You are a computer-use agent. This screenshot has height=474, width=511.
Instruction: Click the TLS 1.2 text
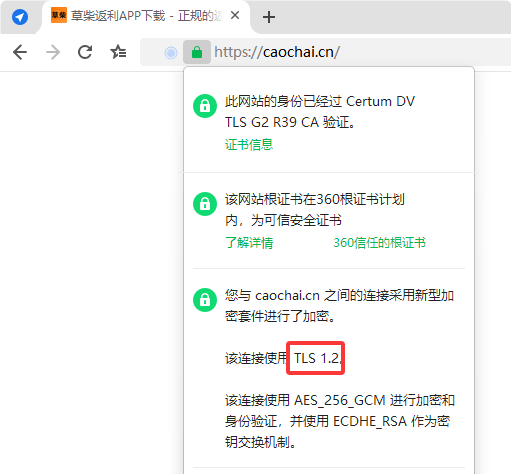[317, 358]
